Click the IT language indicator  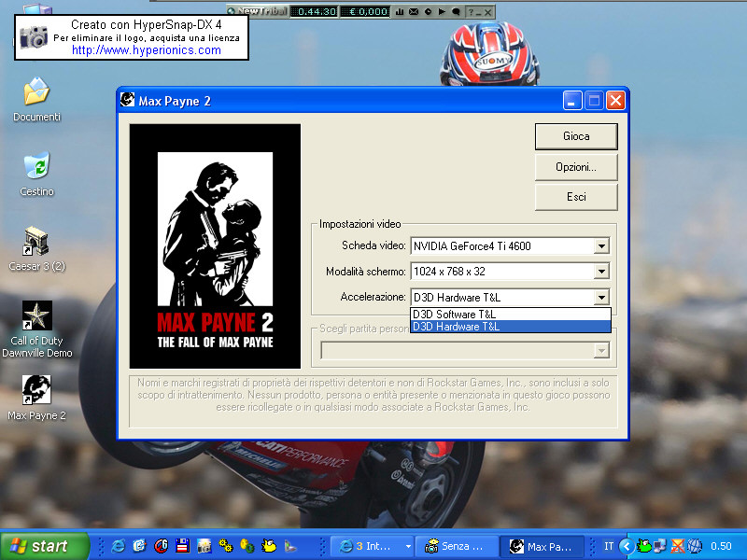(x=609, y=546)
